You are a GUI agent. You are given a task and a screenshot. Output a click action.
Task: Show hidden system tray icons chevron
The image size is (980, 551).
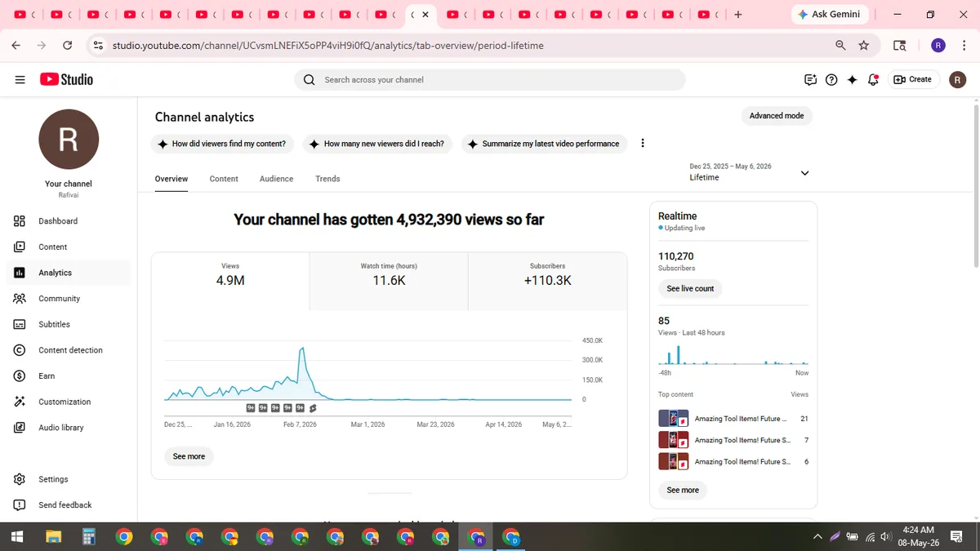817,536
